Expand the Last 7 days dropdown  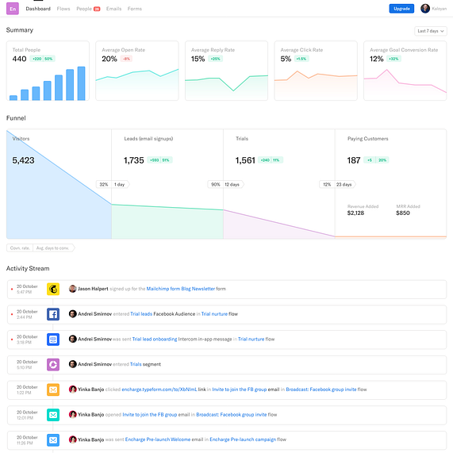point(431,31)
